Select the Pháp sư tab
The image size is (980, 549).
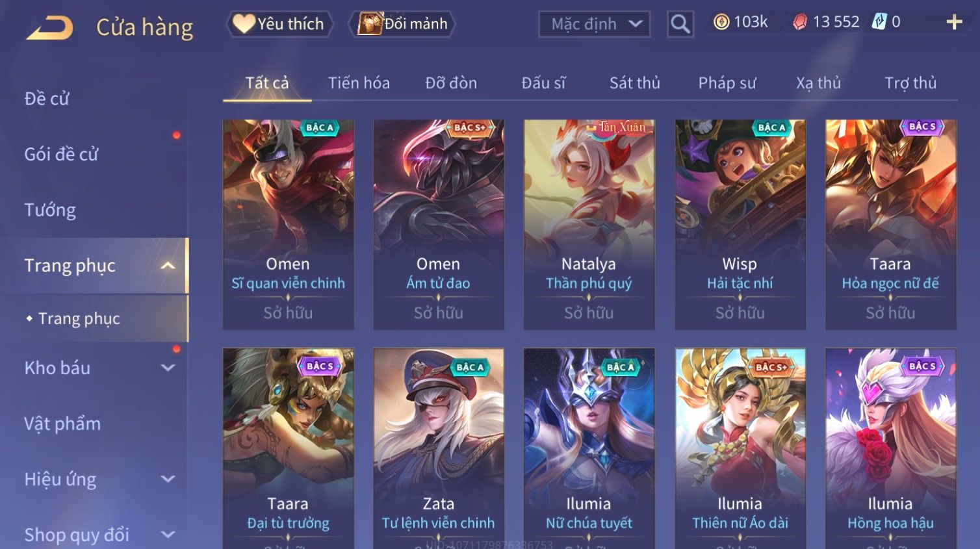[727, 83]
